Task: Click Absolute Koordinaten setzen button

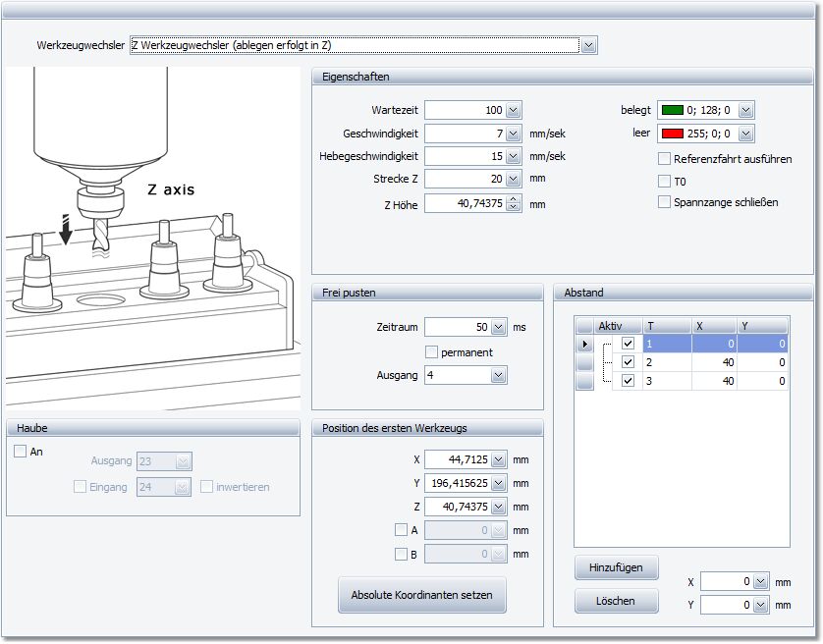Action: [x=422, y=595]
